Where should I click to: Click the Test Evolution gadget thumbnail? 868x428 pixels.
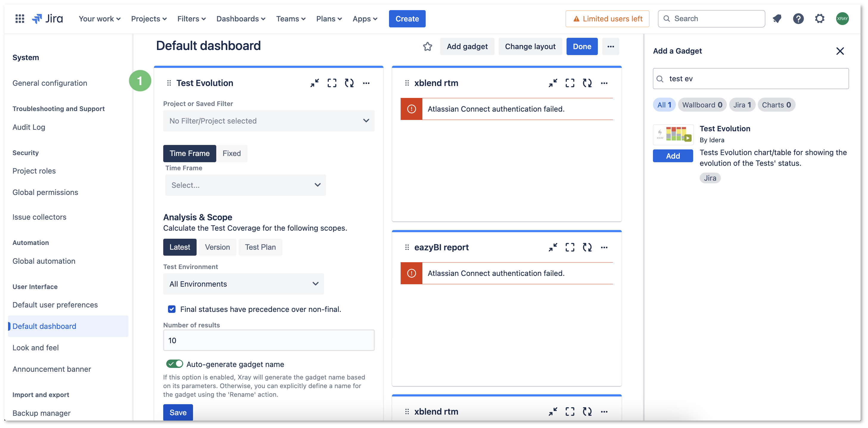click(x=673, y=135)
